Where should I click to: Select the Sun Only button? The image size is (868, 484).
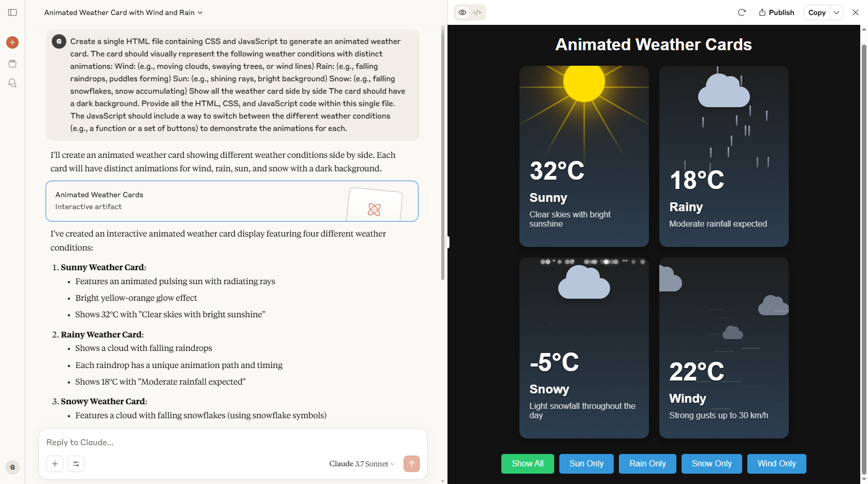pos(586,464)
